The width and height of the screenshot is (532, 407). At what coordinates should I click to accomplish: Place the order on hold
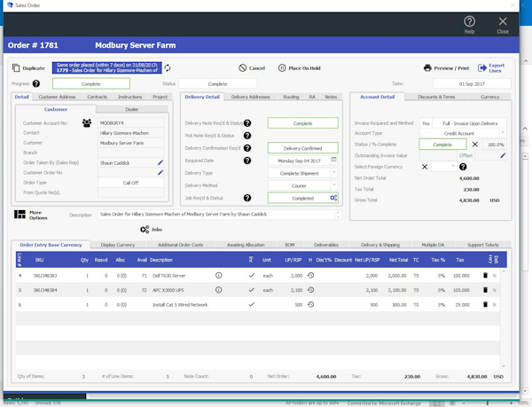pos(300,68)
